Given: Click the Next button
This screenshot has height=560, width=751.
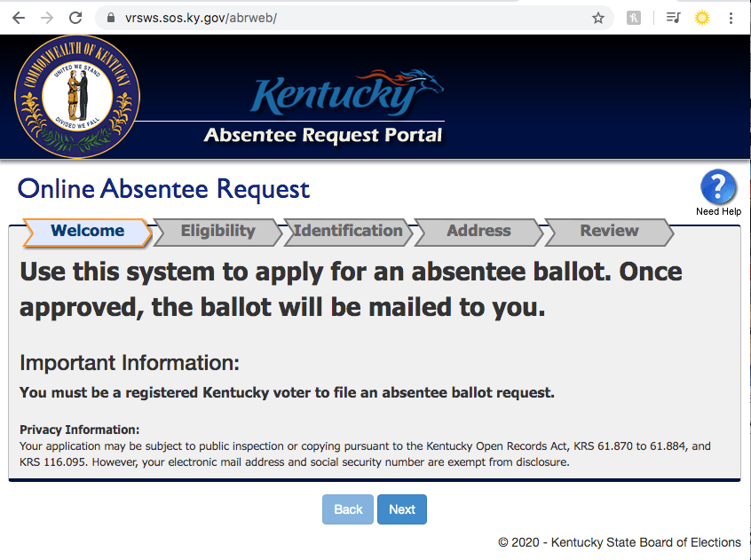Looking at the screenshot, I should (402, 509).
